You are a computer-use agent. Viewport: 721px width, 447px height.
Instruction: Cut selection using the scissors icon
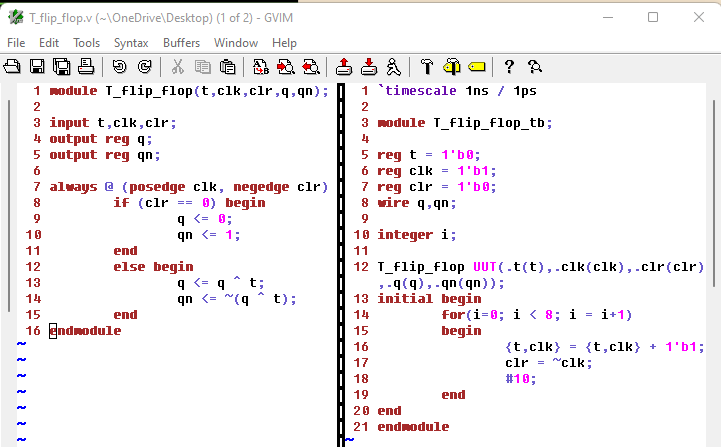pyautogui.click(x=178, y=67)
